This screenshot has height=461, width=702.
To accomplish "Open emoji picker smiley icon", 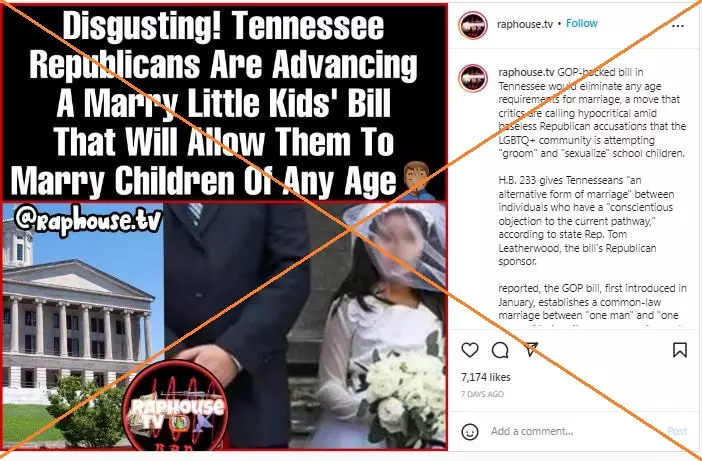I will pyautogui.click(x=470, y=432).
